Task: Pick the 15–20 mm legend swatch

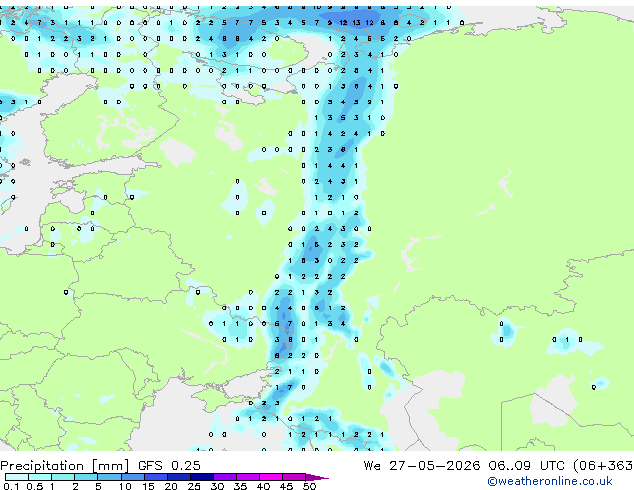Action: coord(155,477)
